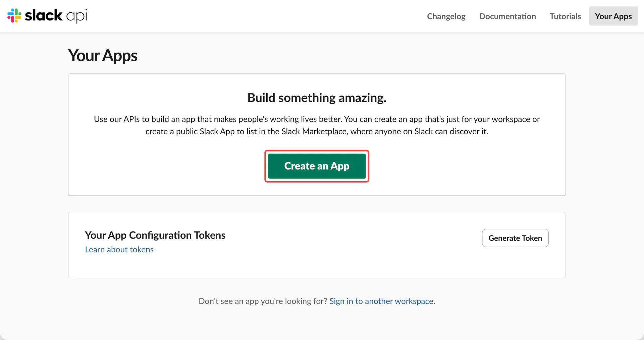Click the Build something amazing heading
The image size is (644, 340).
tap(317, 98)
